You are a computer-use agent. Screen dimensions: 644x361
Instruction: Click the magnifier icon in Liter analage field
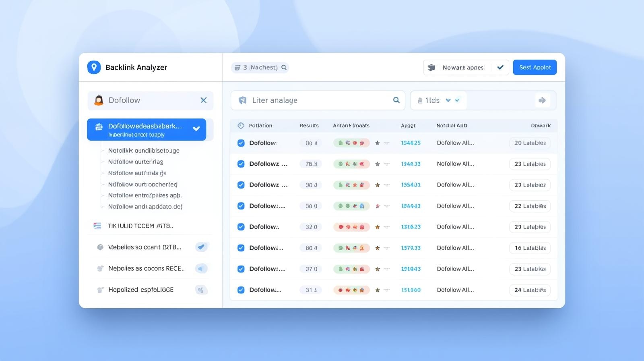(x=396, y=100)
